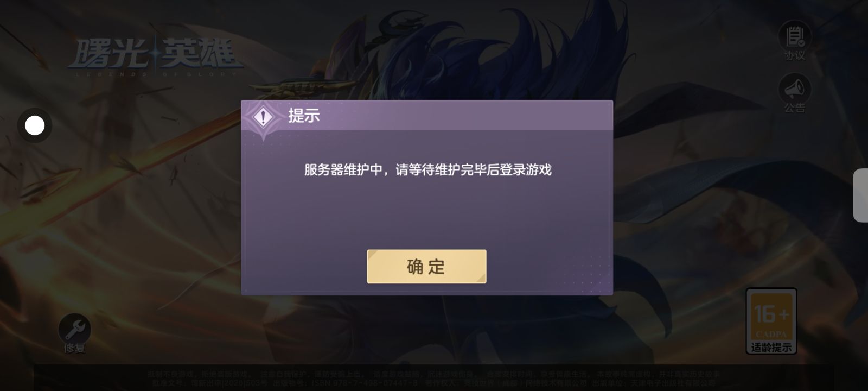Click the 曙光英雄 game logo
This screenshot has height=391, width=868.
click(155, 54)
